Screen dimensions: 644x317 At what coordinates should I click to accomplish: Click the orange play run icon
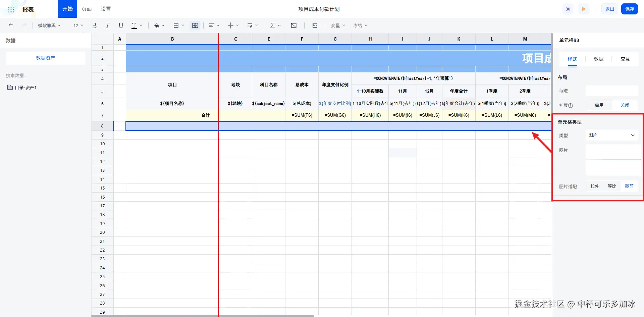point(584,9)
